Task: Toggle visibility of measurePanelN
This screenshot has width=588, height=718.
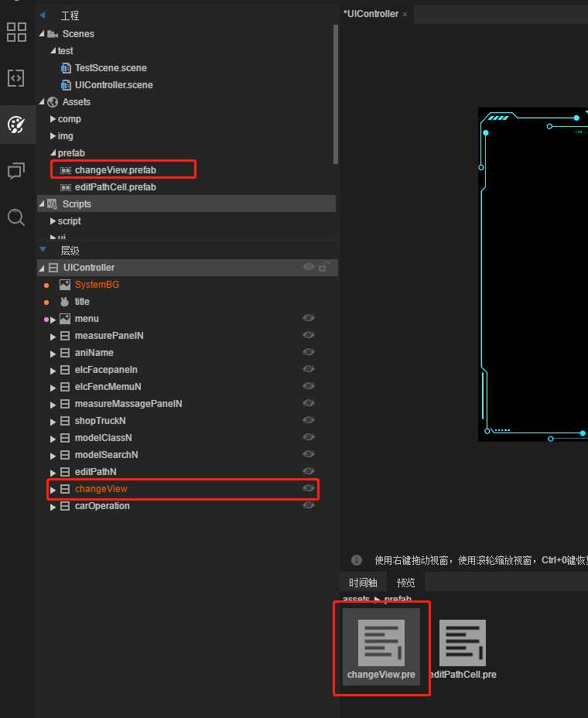Action: tap(309, 335)
